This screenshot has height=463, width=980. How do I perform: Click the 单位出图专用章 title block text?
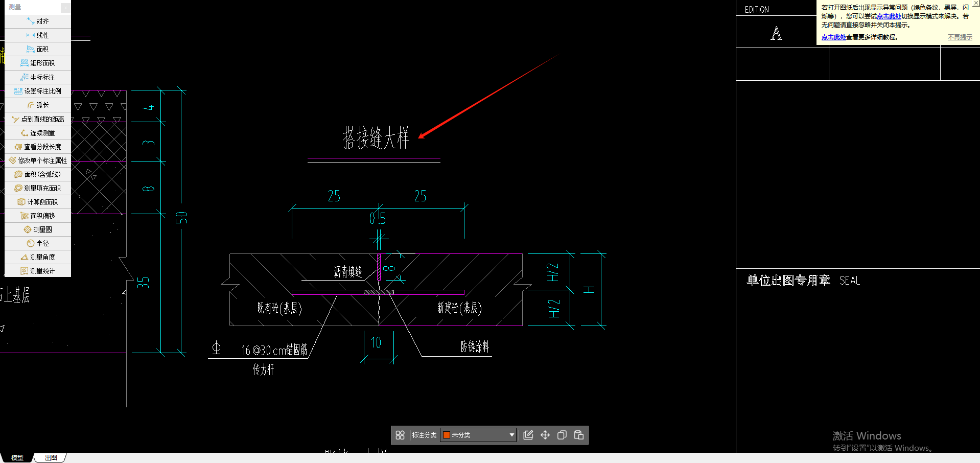[x=788, y=281]
